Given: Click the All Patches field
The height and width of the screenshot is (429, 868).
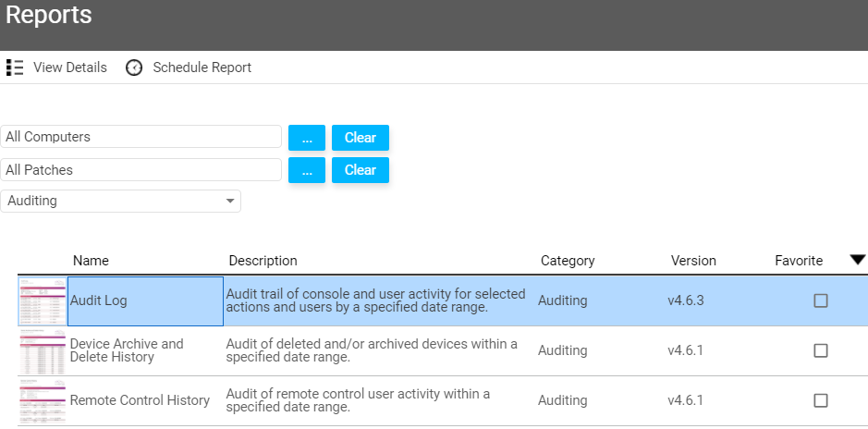Looking at the screenshot, I should tap(141, 170).
